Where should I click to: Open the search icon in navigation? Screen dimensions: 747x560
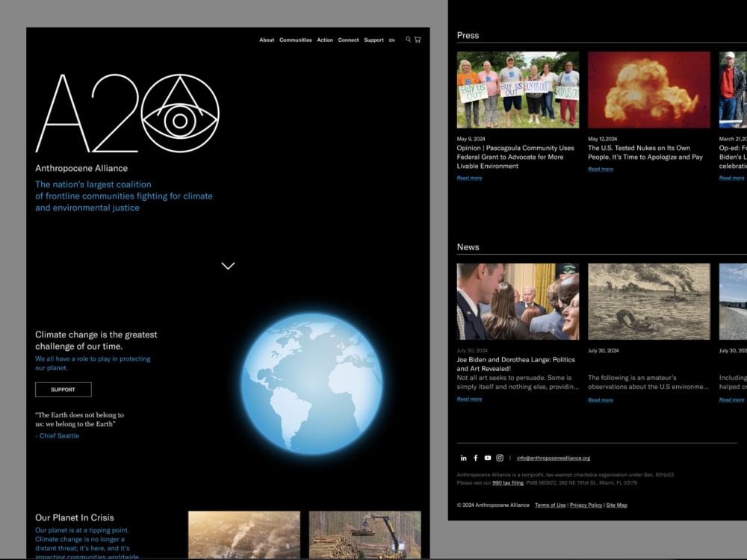coord(408,40)
